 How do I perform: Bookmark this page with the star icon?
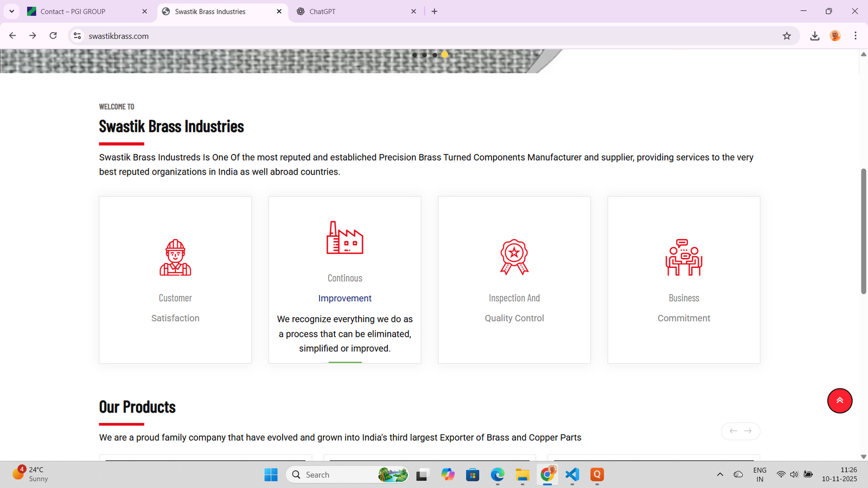[787, 36]
